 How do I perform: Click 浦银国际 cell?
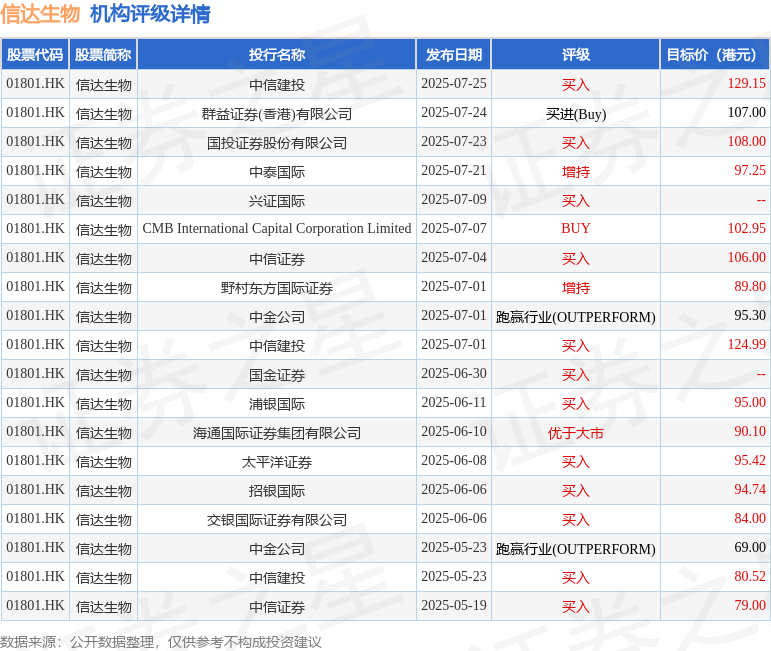(277, 404)
